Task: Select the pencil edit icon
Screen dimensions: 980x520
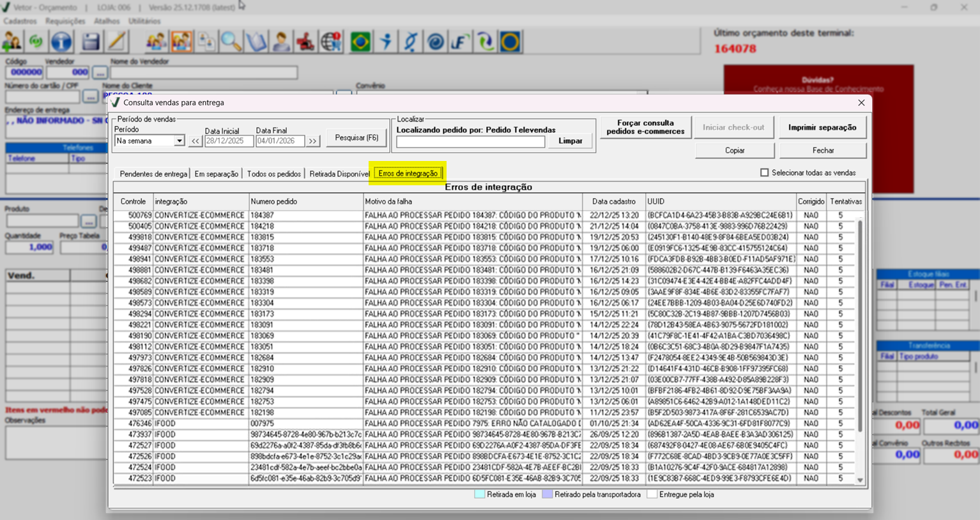Action: pos(117,42)
